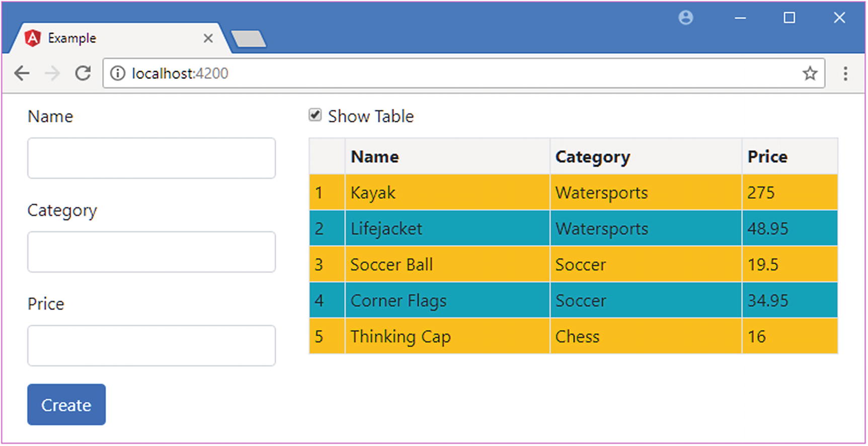Reload the page with the refresh icon
868x446 pixels.
[83, 73]
